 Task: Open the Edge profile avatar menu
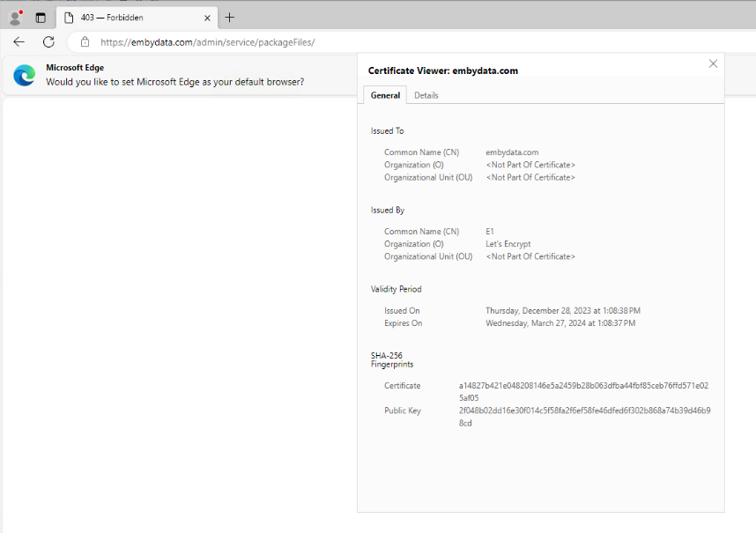click(15, 18)
